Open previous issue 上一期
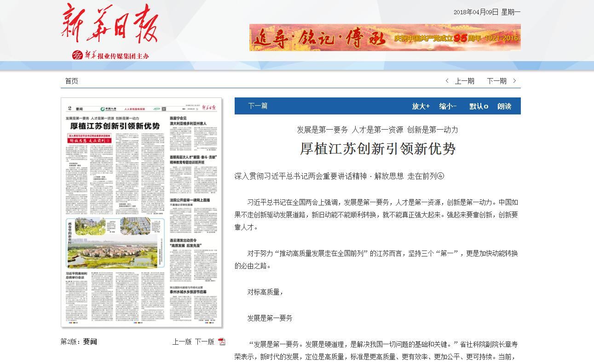The width and height of the screenshot is (594, 364). [x=464, y=81]
